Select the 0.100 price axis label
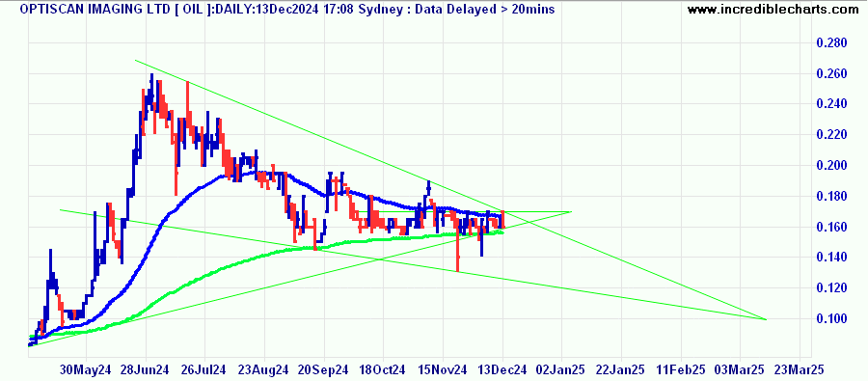Screen dimensions: 868x381 pyautogui.click(x=832, y=319)
